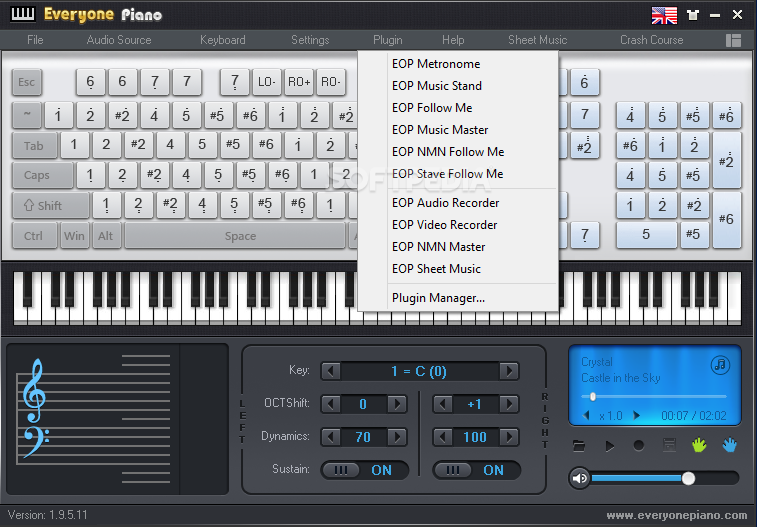757x527 pixels.
Task: Select EOP Music Master plugin
Action: tap(459, 130)
